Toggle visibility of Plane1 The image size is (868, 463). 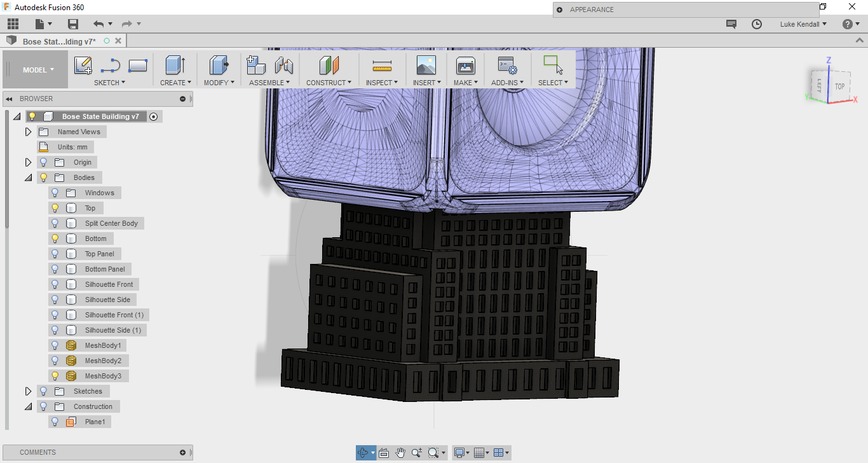(x=55, y=422)
